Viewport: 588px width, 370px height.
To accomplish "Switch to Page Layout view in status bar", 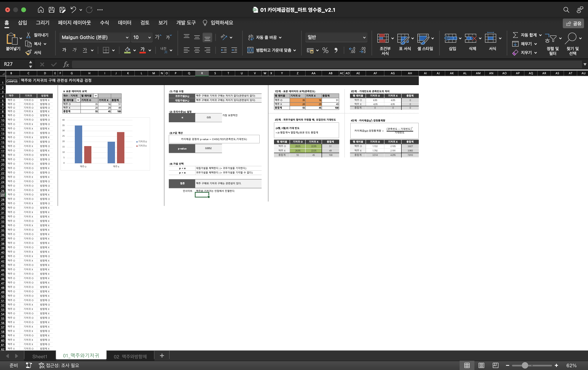I will pyautogui.click(x=481, y=365).
